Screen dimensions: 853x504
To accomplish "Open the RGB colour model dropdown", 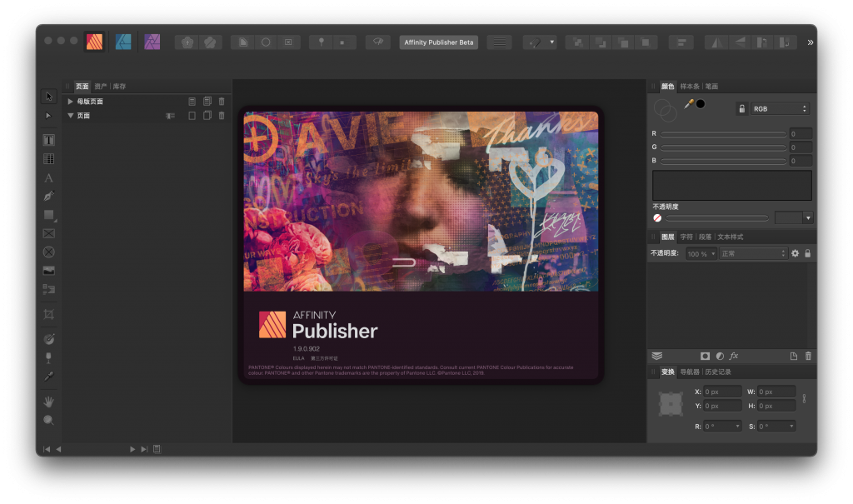I will [780, 109].
